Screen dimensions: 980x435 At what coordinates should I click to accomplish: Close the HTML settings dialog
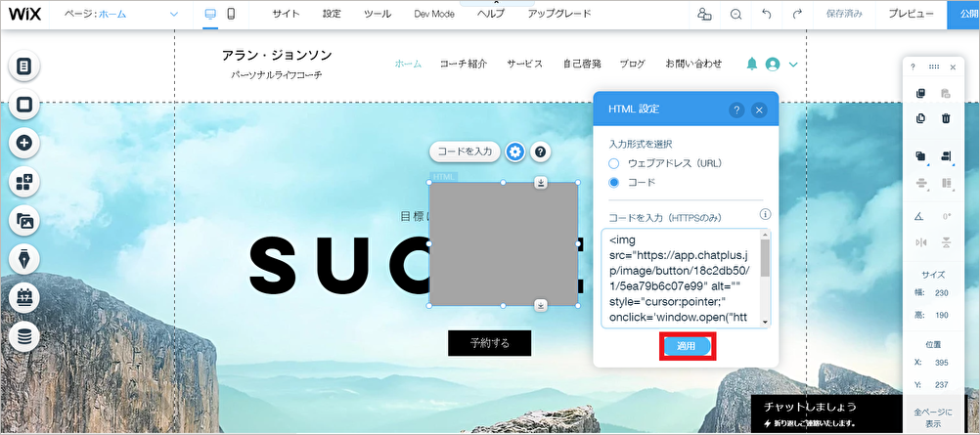coord(759,110)
